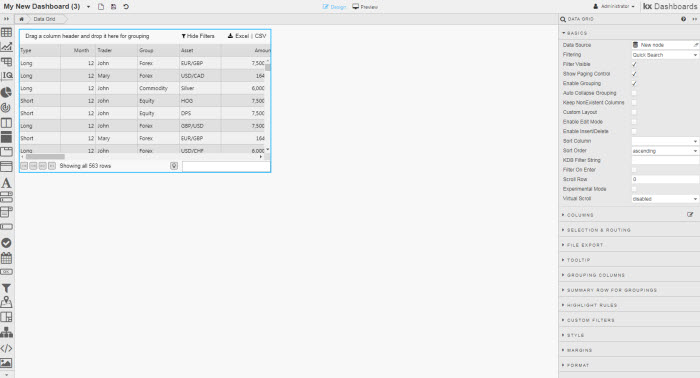Select the Date Picker calendar icon
This screenshot has height=378, width=700.
click(6, 258)
